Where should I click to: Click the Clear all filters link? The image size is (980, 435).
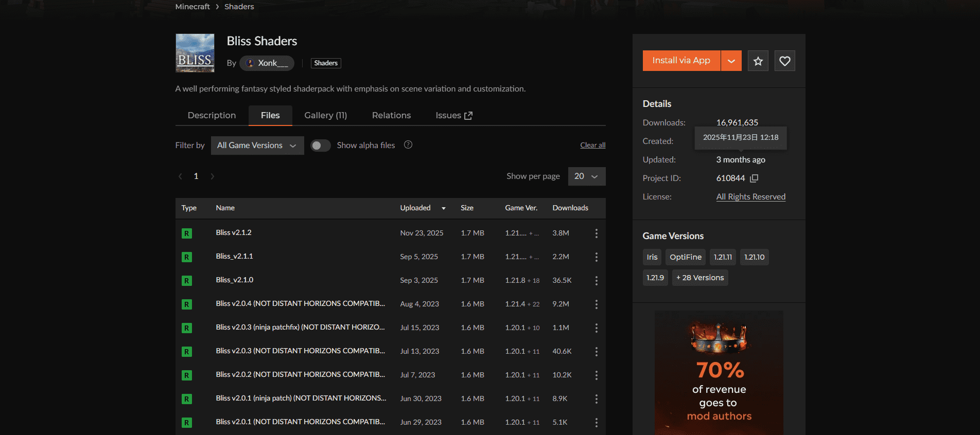592,146
